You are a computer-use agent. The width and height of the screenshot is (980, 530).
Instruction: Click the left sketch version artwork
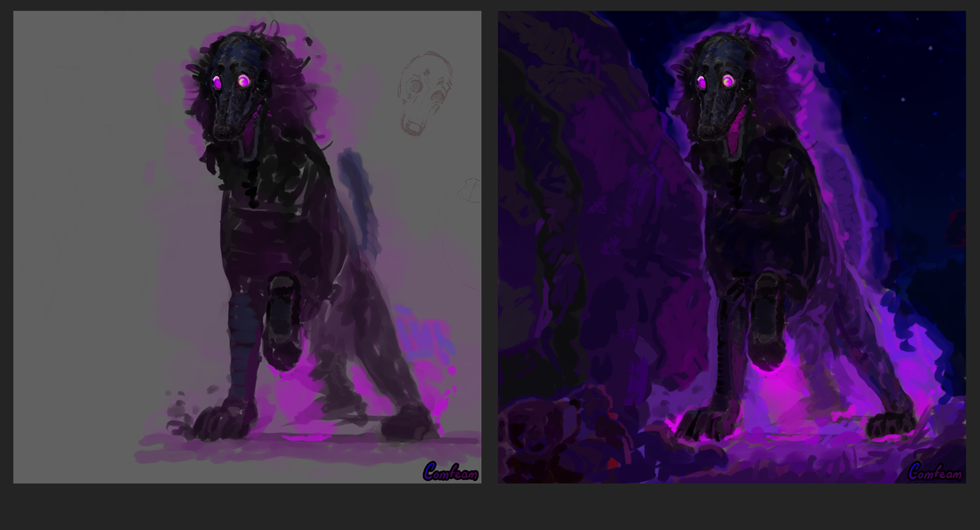[x=247, y=247]
